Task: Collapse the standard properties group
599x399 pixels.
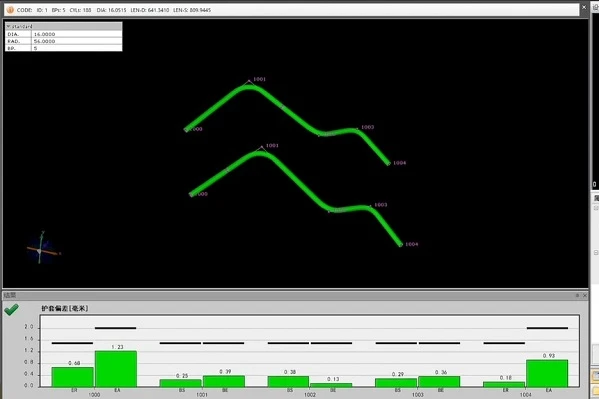Action: pos(8,26)
